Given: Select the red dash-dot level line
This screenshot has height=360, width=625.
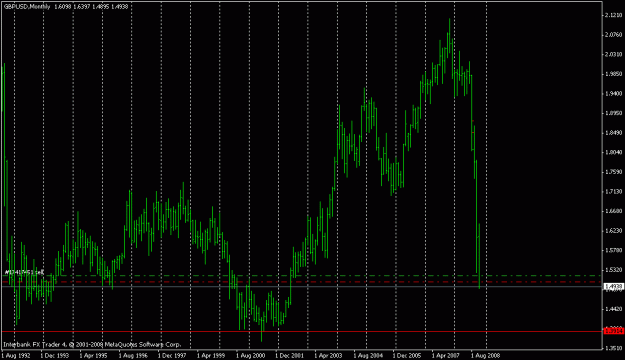Looking at the screenshot, I should [302, 282].
